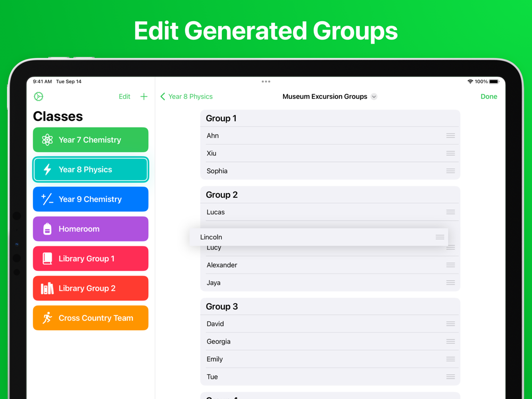This screenshot has height=399, width=532.
Task: Click the atom icon on Year 7 Chemistry
Action: click(47, 140)
